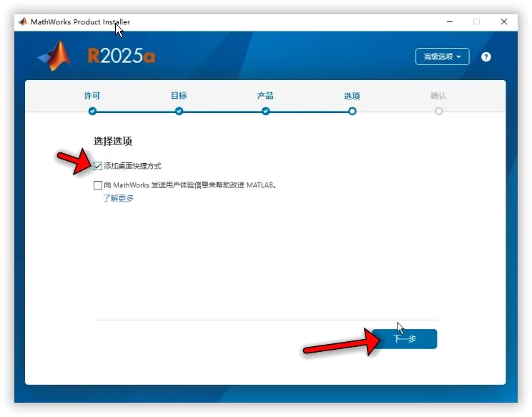Image resolution: width=532 pixels, height=417 pixels.
Task: Click the 选择选项 heading text
Action: tap(113, 141)
